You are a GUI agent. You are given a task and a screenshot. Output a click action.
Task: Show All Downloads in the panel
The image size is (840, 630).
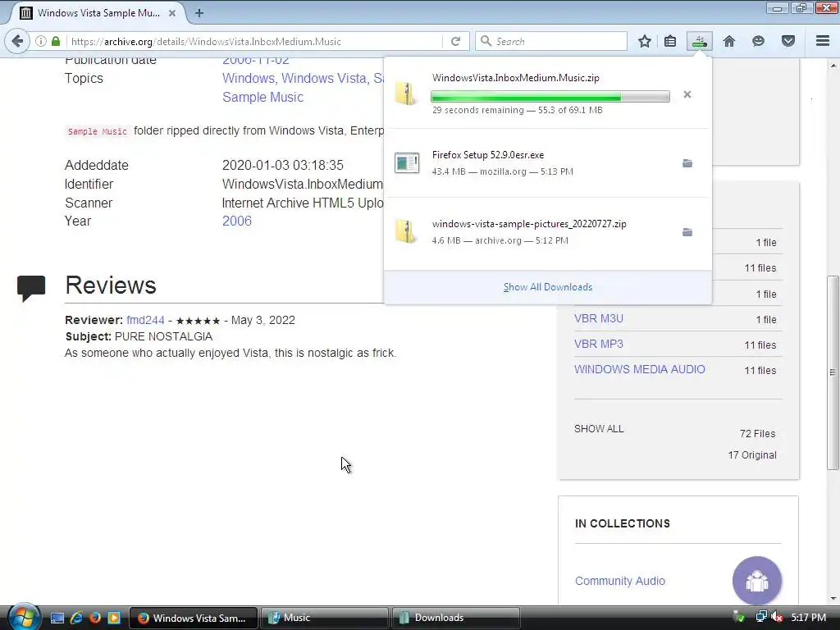[547, 287]
